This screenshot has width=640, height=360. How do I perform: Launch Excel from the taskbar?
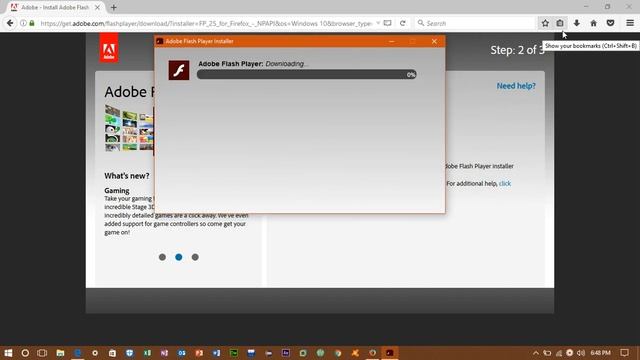tap(147, 353)
